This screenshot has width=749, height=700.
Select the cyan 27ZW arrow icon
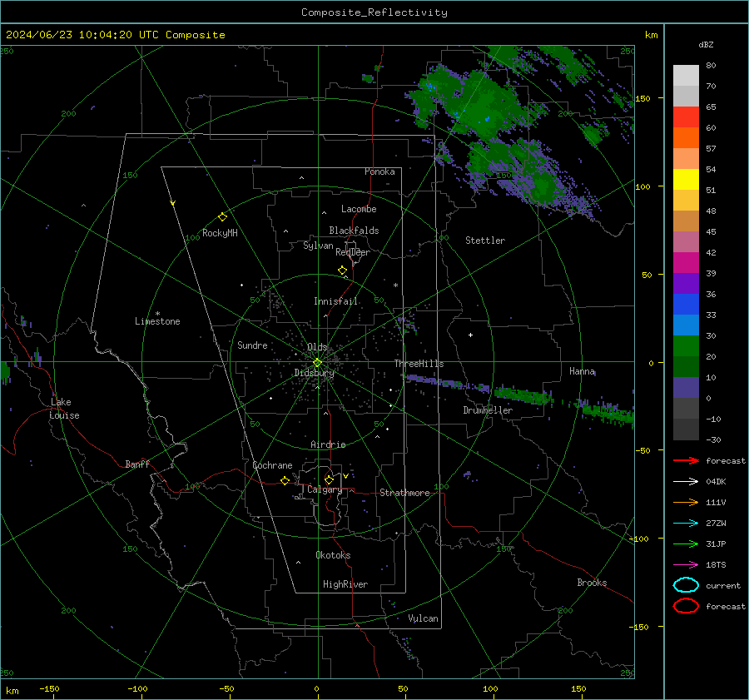tap(686, 524)
